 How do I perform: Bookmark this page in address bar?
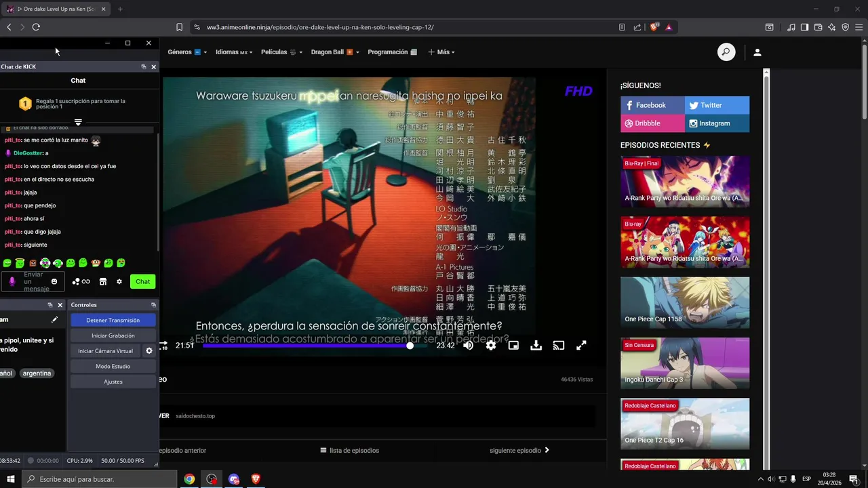coord(179,27)
